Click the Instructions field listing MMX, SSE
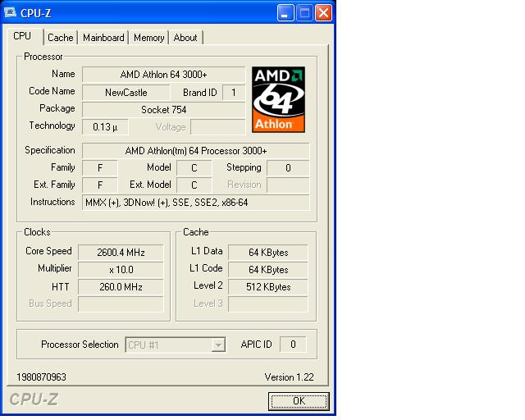 tap(195, 203)
